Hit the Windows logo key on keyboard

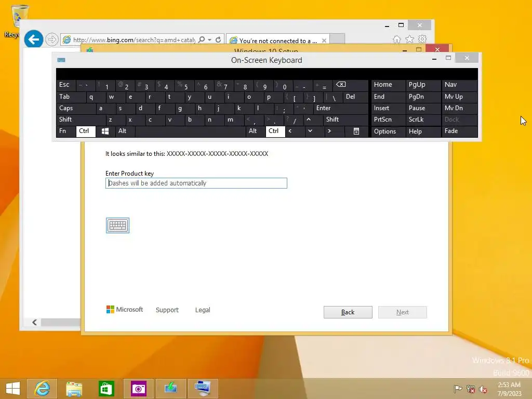click(x=105, y=131)
